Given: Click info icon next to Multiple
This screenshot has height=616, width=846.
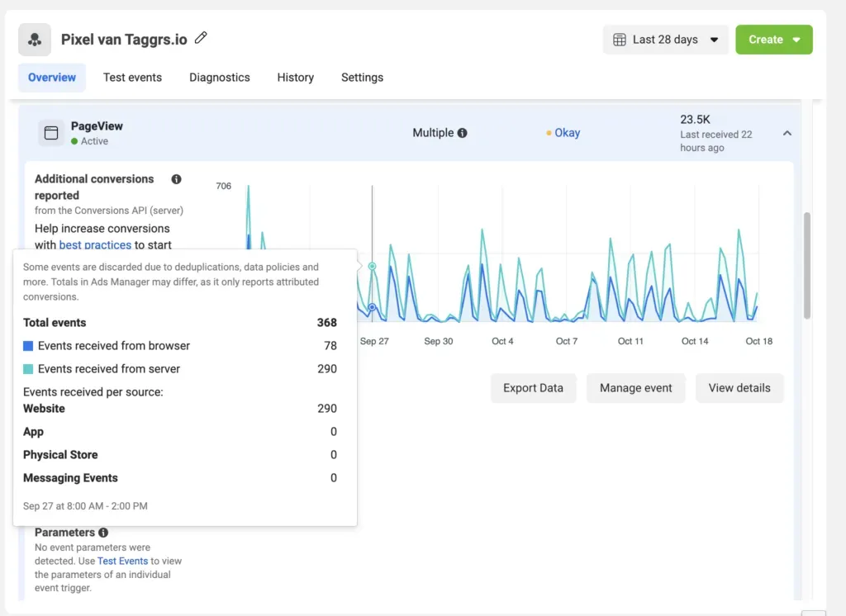Looking at the screenshot, I should (x=462, y=133).
